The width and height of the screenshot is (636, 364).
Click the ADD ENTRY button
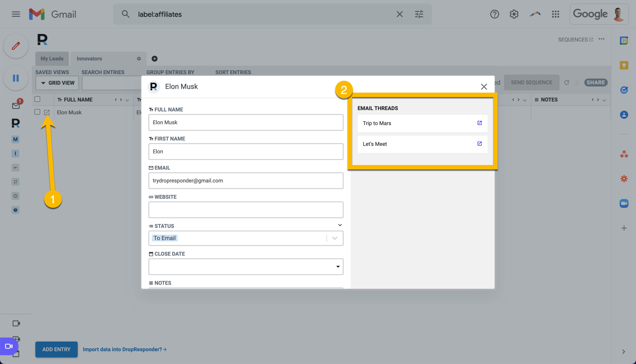pos(56,349)
